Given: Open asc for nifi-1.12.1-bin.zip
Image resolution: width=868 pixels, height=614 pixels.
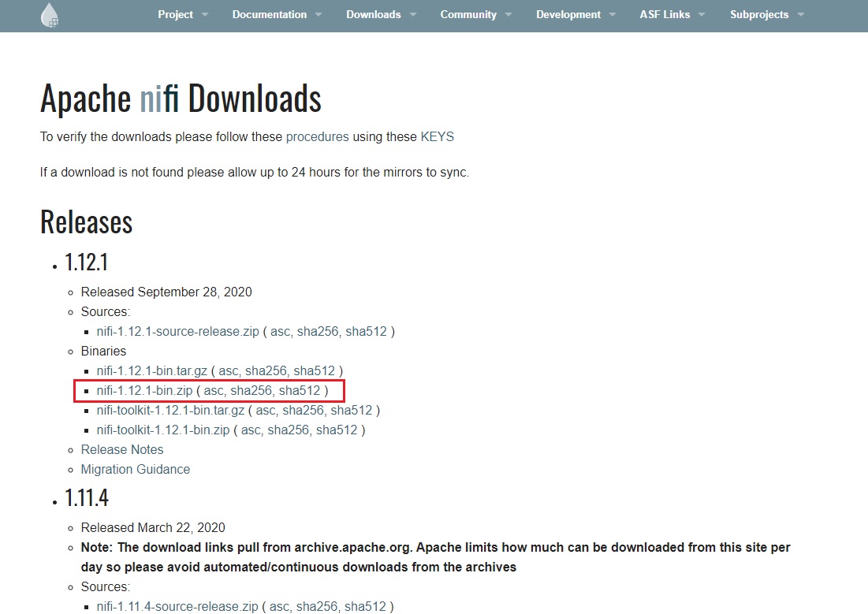Looking at the screenshot, I should click(x=214, y=391).
